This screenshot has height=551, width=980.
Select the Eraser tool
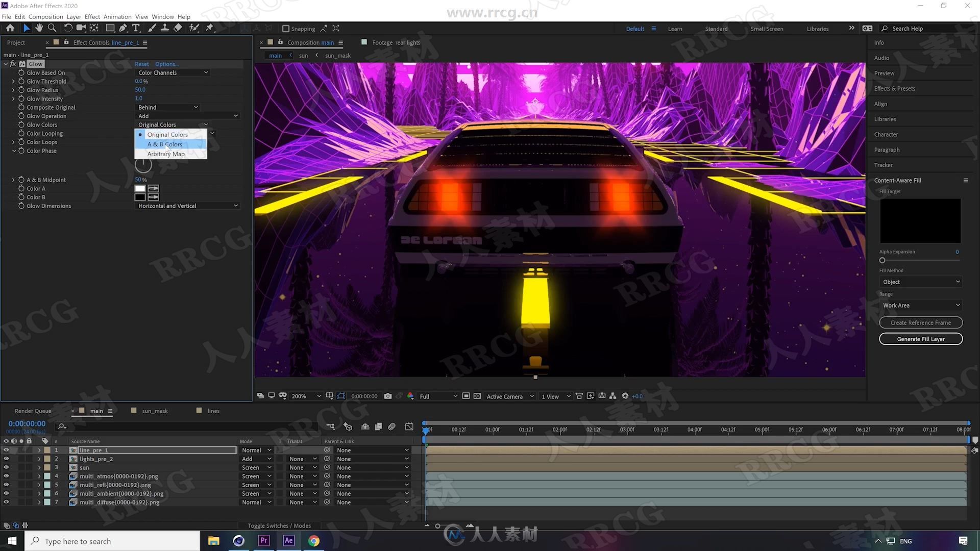point(178,28)
